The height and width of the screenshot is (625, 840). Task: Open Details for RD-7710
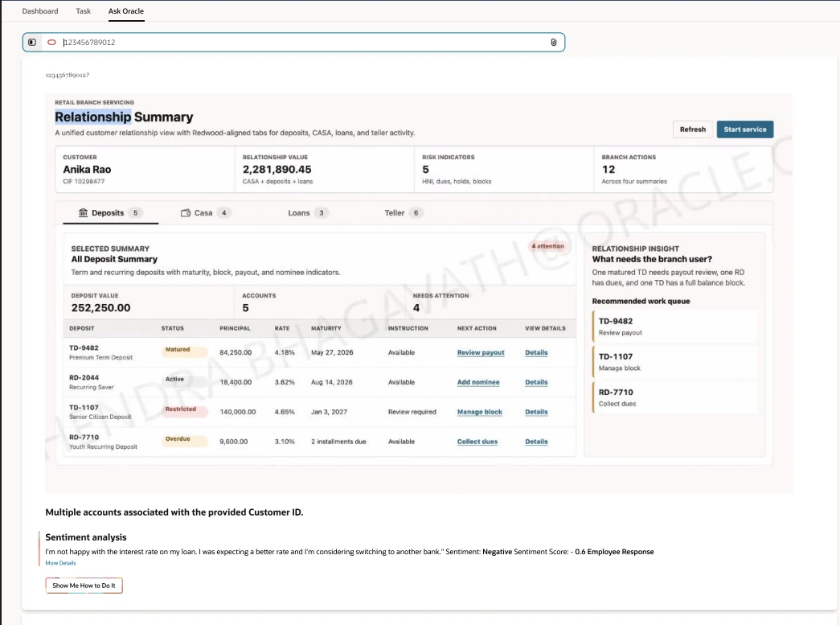click(536, 442)
